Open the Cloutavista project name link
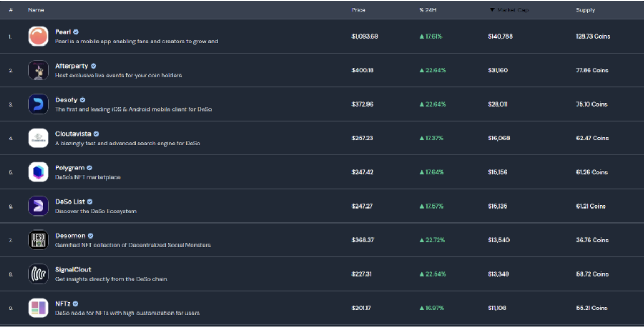Screen dimensions: 644x327 point(73,134)
